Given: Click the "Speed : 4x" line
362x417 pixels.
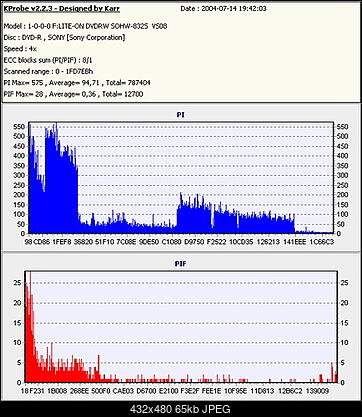Looking at the screenshot, I should [x=20, y=49].
